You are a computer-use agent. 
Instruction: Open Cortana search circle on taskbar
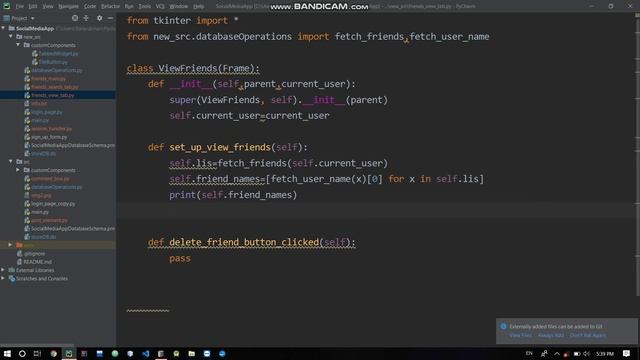coord(22,353)
